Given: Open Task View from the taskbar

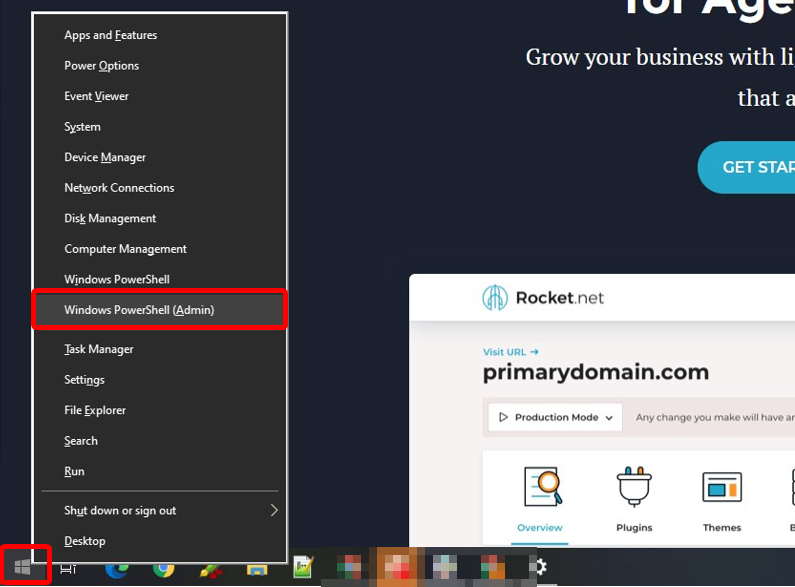Looking at the screenshot, I should 68,569.
